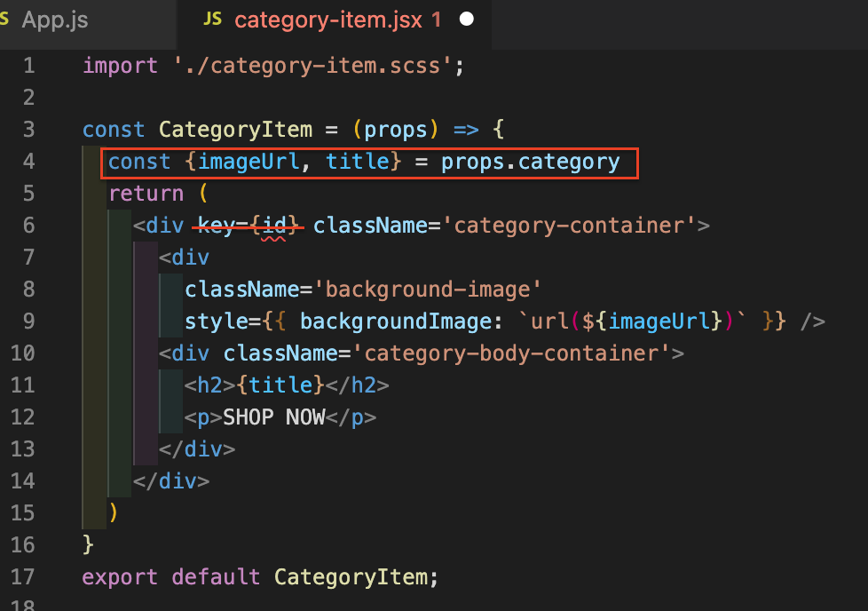868x611 pixels.
Task: Click ${imageUrl} inside the url template
Action: [x=652, y=321]
